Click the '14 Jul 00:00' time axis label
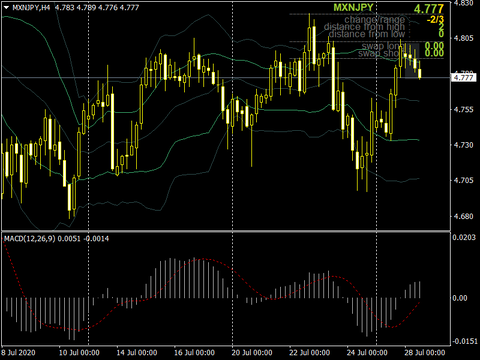Screen dimensions: 480x360 (137, 353)
